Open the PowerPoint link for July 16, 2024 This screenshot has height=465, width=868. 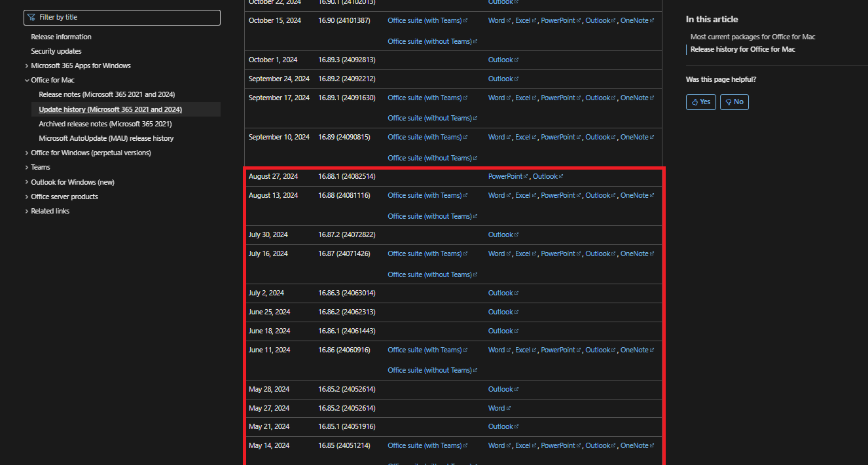pos(560,253)
